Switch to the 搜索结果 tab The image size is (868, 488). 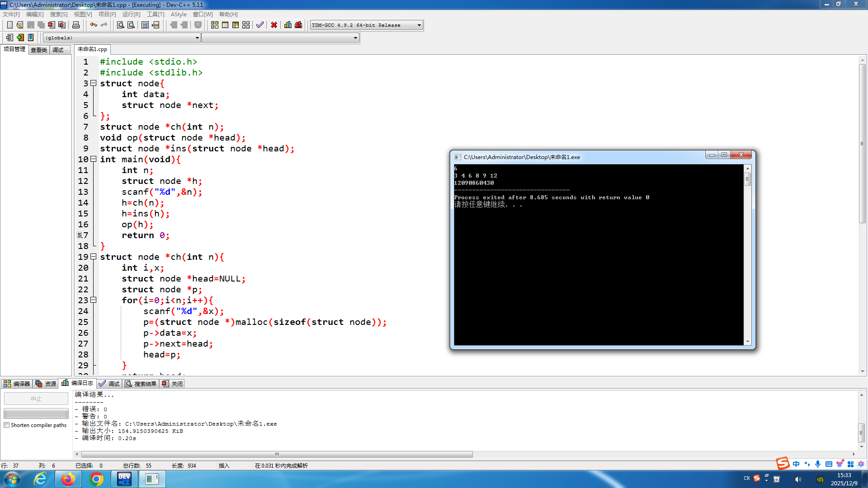[141, 384]
